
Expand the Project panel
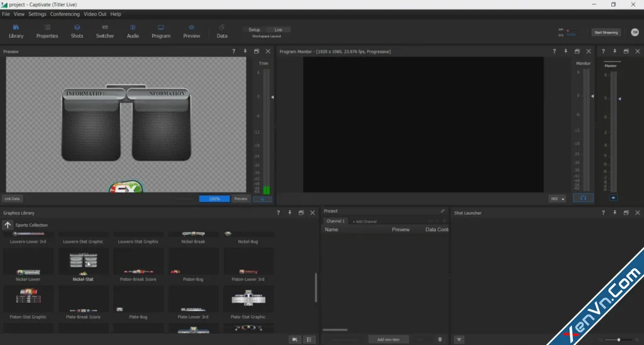443,211
